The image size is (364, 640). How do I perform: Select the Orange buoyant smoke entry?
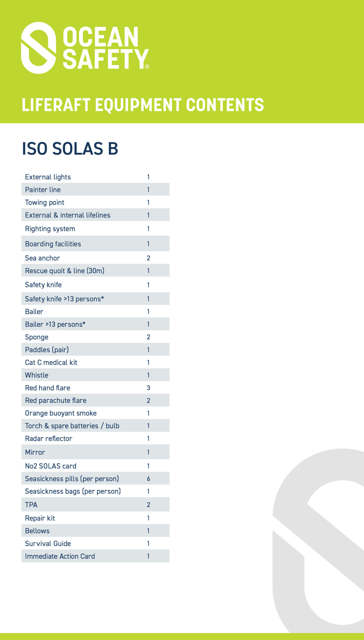(x=95, y=413)
